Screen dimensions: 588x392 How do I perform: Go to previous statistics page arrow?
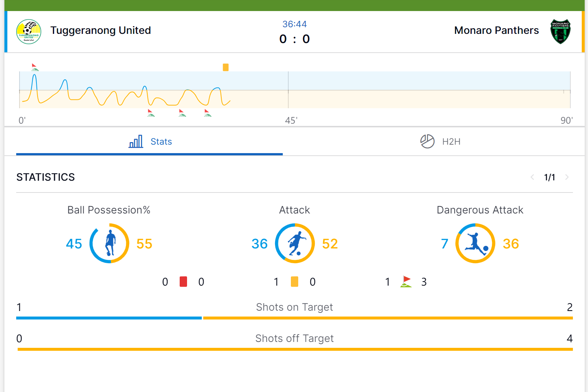[x=532, y=177]
